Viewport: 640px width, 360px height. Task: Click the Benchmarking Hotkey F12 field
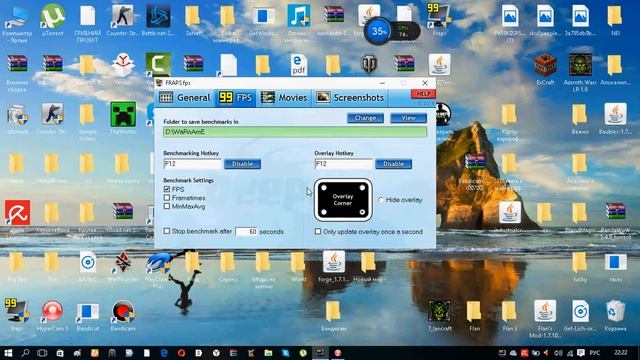coord(193,164)
